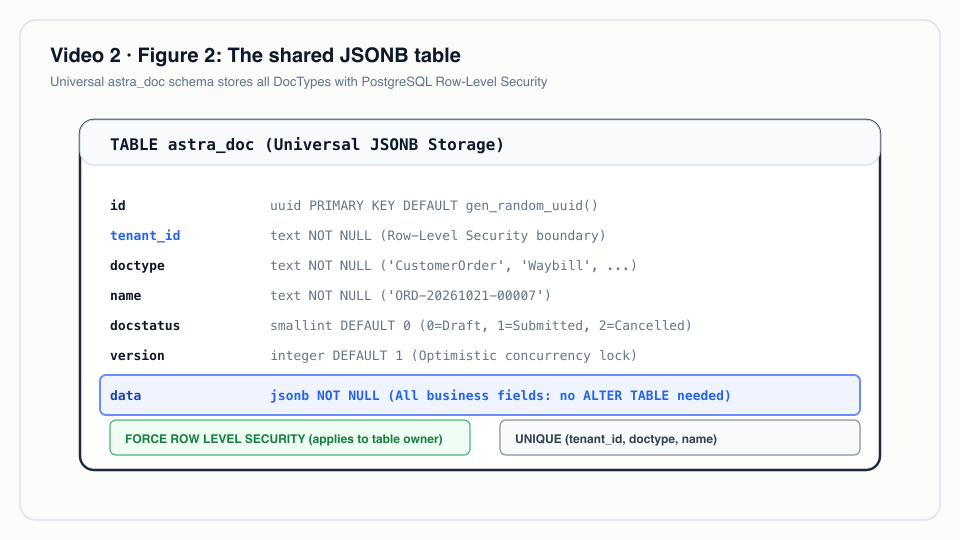Click 'text NOT NULL (Row-Level Security boundary)' text
This screenshot has height=540, width=960.
438,235
